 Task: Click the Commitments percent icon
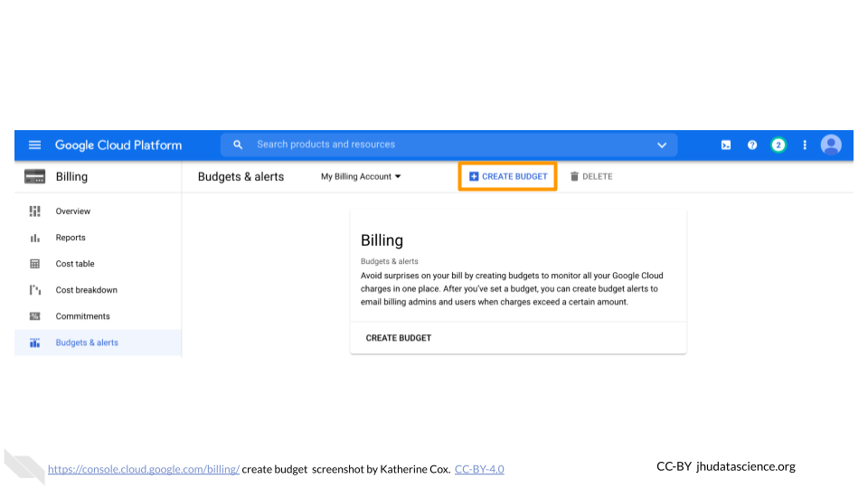(35, 316)
